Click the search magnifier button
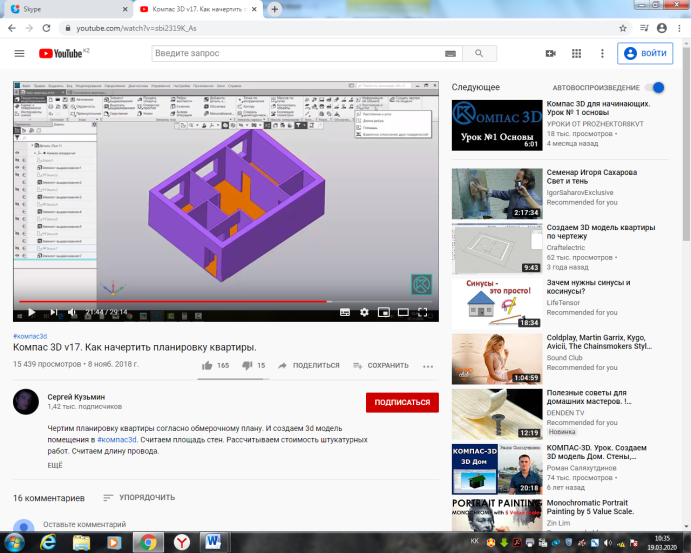Image resolution: width=691 pixels, height=553 pixels. [479, 53]
